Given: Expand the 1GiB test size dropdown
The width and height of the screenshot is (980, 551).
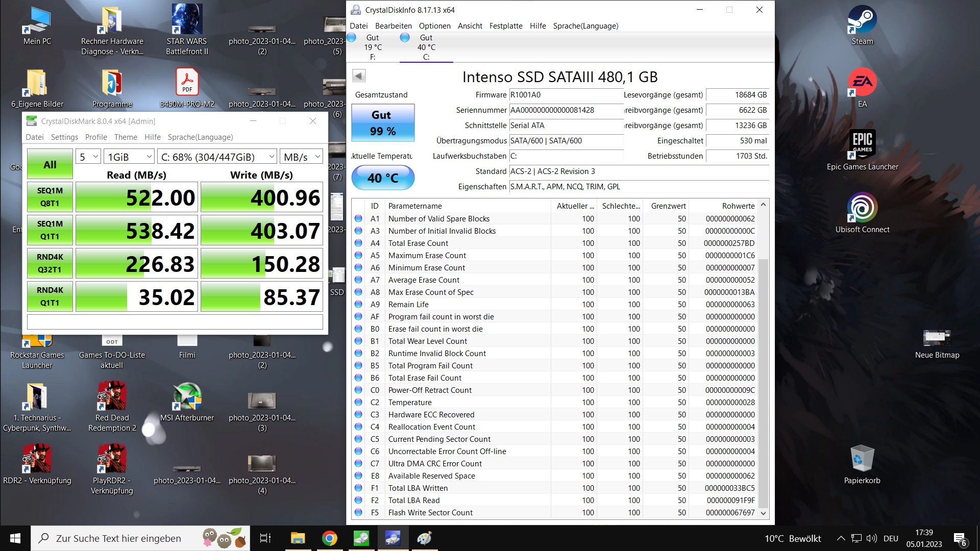Looking at the screenshot, I should (x=129, y=157).
